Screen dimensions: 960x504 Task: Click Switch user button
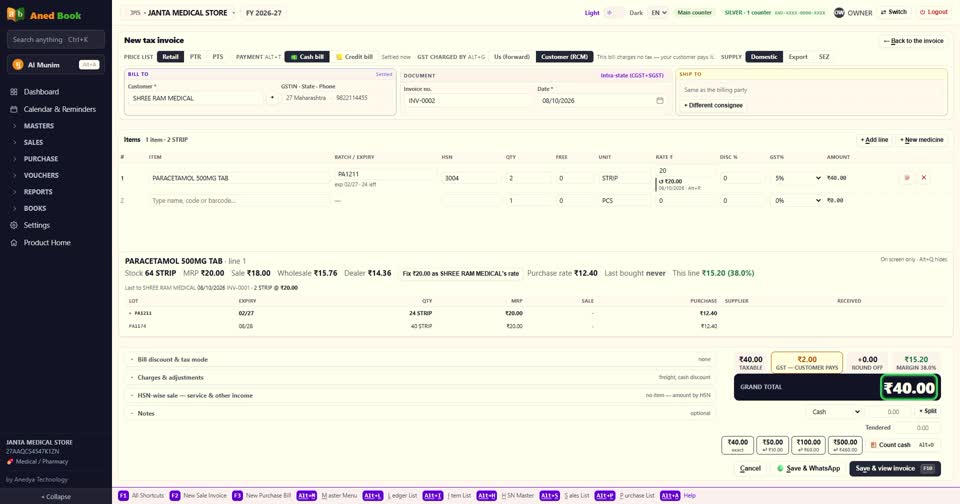pos(893,12)
